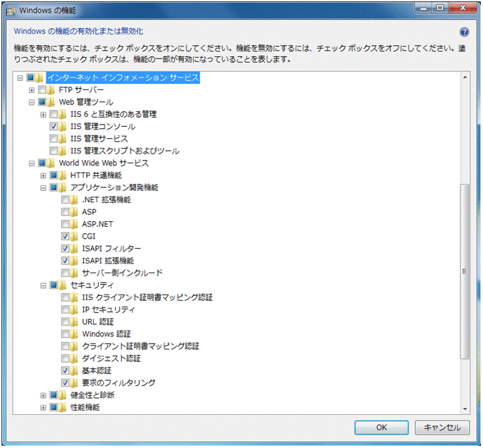Collapse the セキュリティ node

click(x=43, y=286)
